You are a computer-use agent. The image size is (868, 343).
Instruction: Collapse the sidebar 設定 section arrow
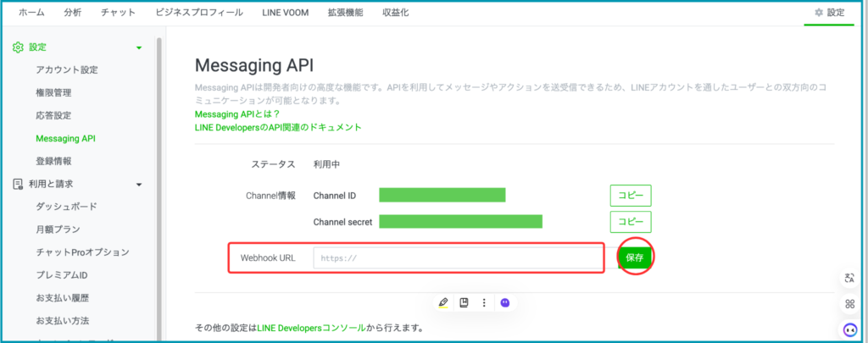pos(139,48)
